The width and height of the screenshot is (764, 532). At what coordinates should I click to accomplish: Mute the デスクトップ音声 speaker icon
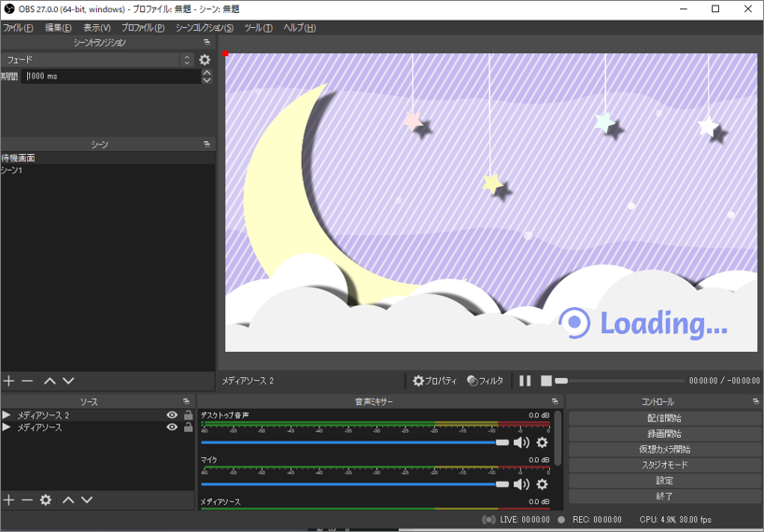[x=521, y=442]
